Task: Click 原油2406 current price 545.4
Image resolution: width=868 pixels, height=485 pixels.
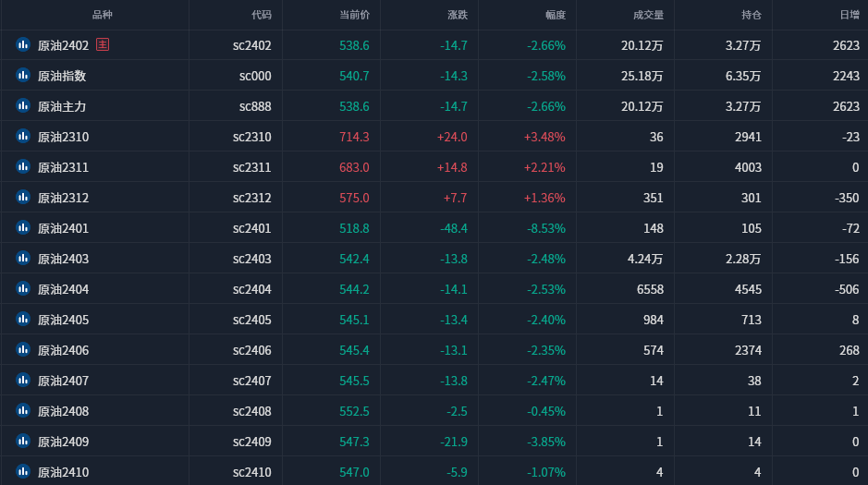Action: point(354,350)
